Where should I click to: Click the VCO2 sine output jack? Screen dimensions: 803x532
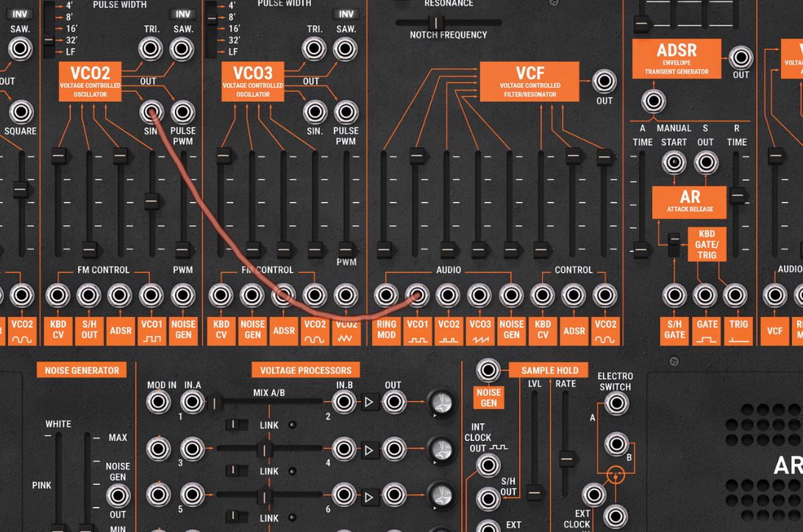click(151, 113)
